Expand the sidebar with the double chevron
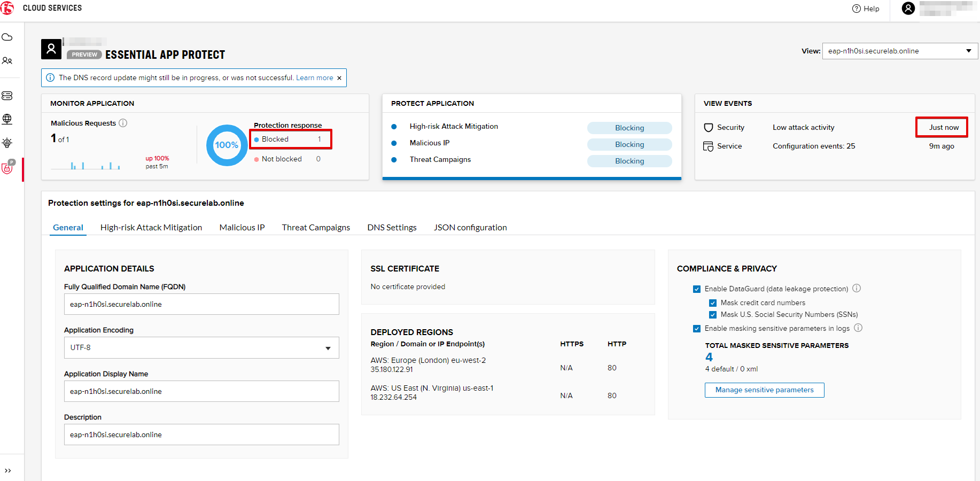Viewport: 980px width, 481px height. 7,470
